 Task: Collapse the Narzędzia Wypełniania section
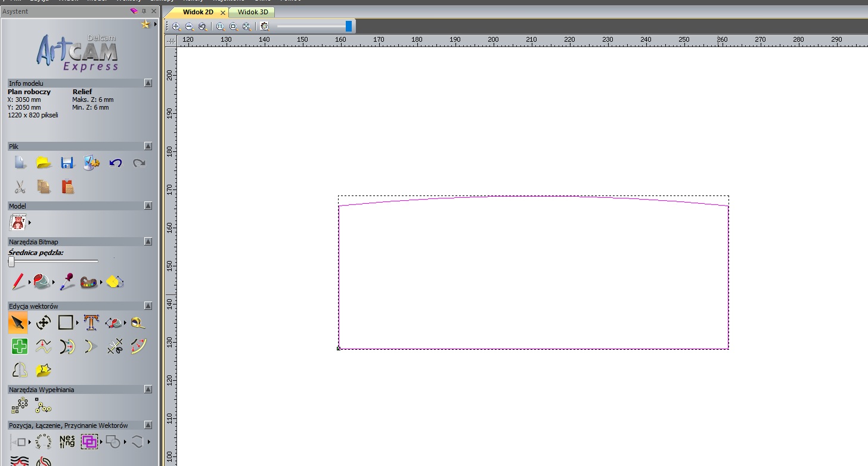point(148,389)
